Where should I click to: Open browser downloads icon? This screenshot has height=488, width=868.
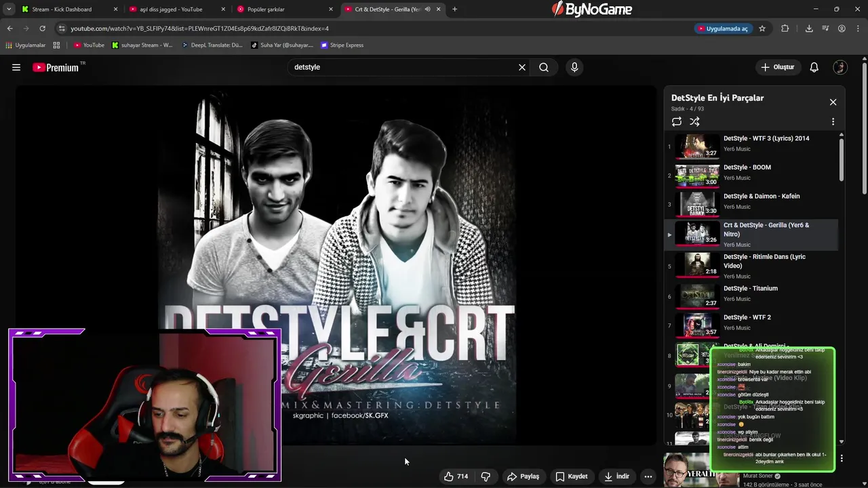pyautogui.click(x=809, y=28)
